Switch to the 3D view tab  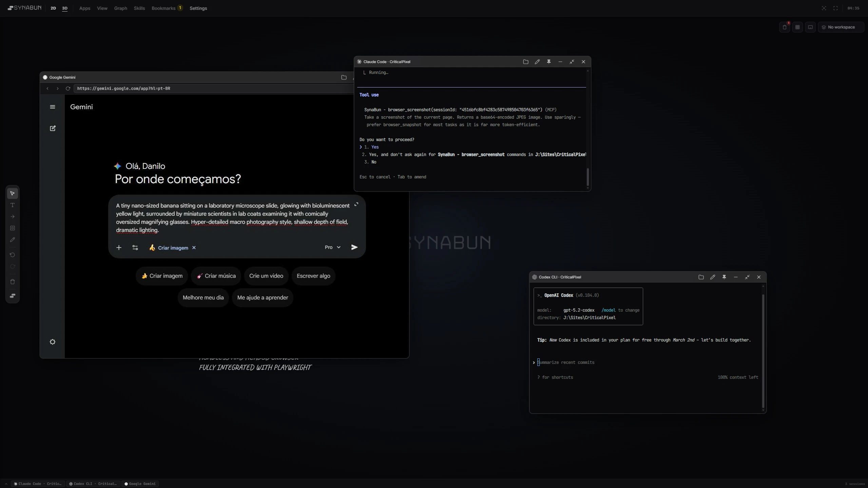[x=65, y=8]
